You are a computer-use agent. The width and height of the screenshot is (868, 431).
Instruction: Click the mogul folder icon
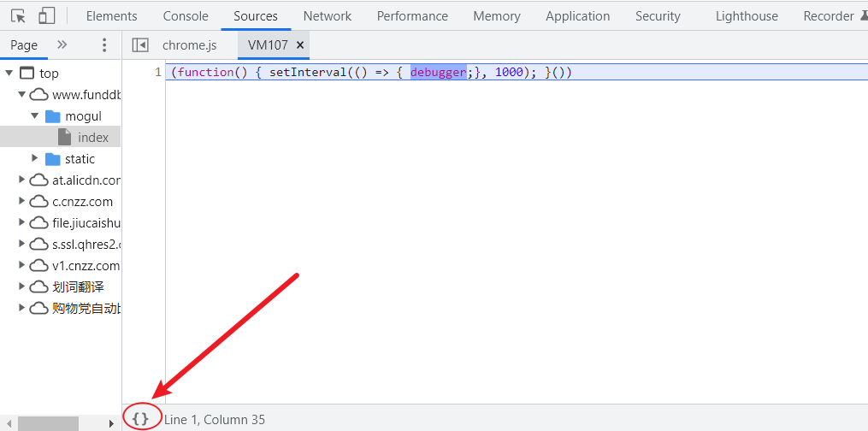pos(52,116)
